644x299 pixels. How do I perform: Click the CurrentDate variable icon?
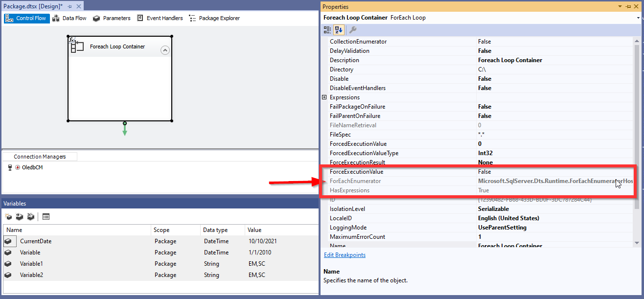pyautogui.click(x=8, y=241)
